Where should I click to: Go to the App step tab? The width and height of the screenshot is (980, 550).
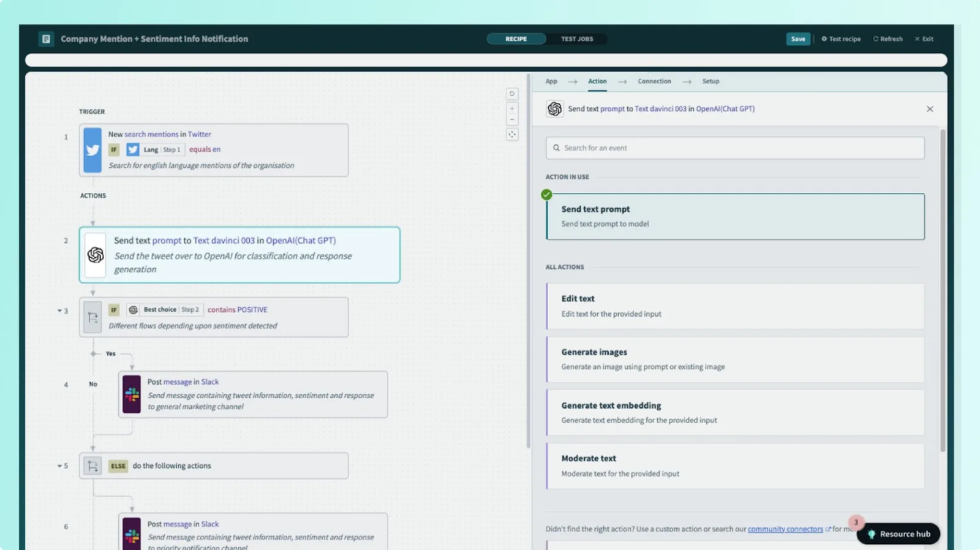pyautogui.click(x=551, y=81)
